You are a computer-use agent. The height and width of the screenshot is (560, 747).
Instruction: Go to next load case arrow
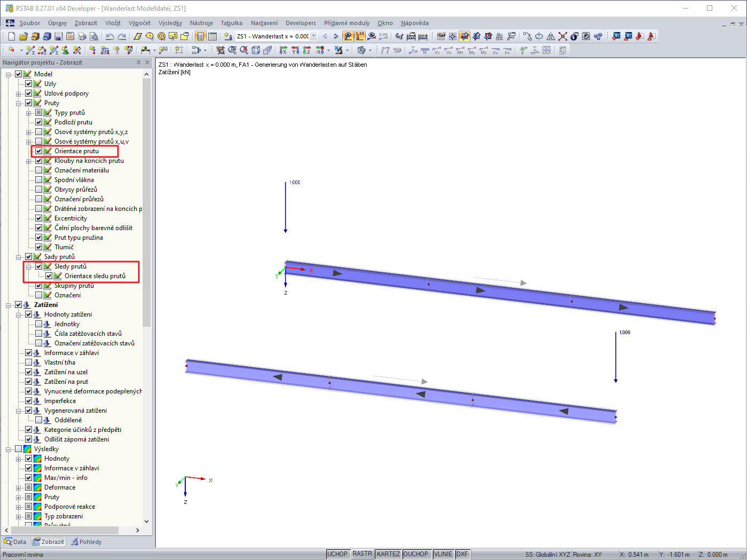pos(336,36)
